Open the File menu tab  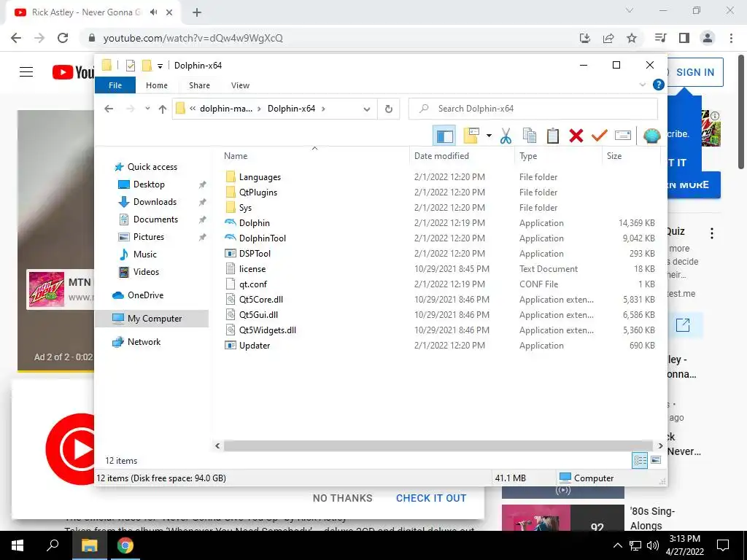pyautogui.click(x=115, y=85)
